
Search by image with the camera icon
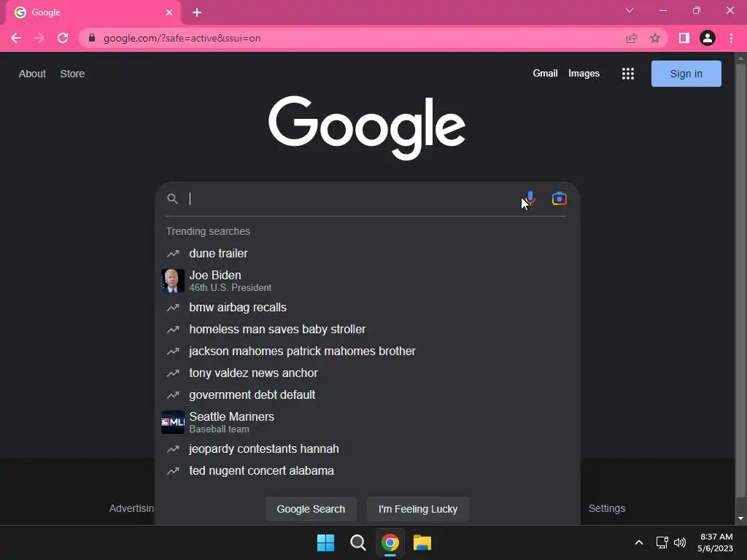coord(560,198)
